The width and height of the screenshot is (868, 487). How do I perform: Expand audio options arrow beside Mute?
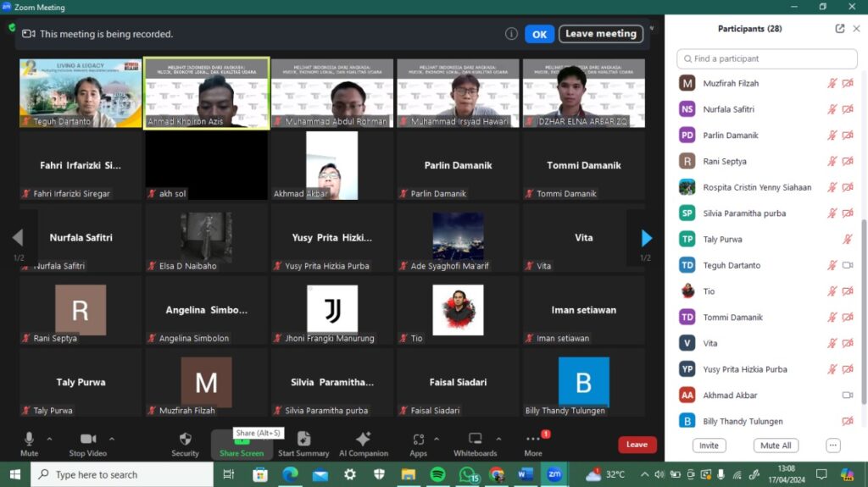coord(49,439)
